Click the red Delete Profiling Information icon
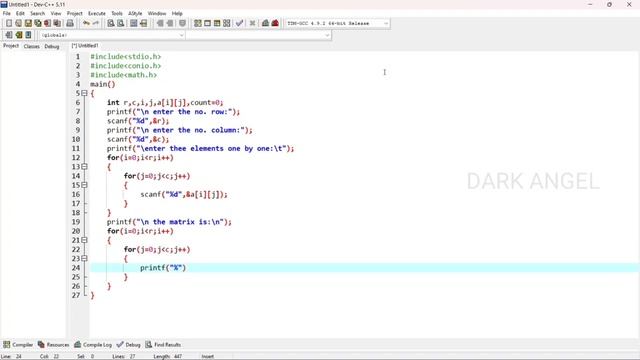 point(275,23)
